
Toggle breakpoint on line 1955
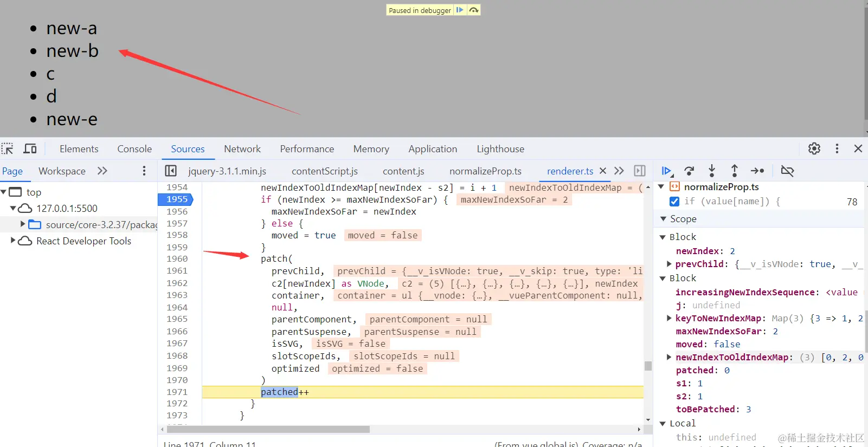tap(177, 199)
